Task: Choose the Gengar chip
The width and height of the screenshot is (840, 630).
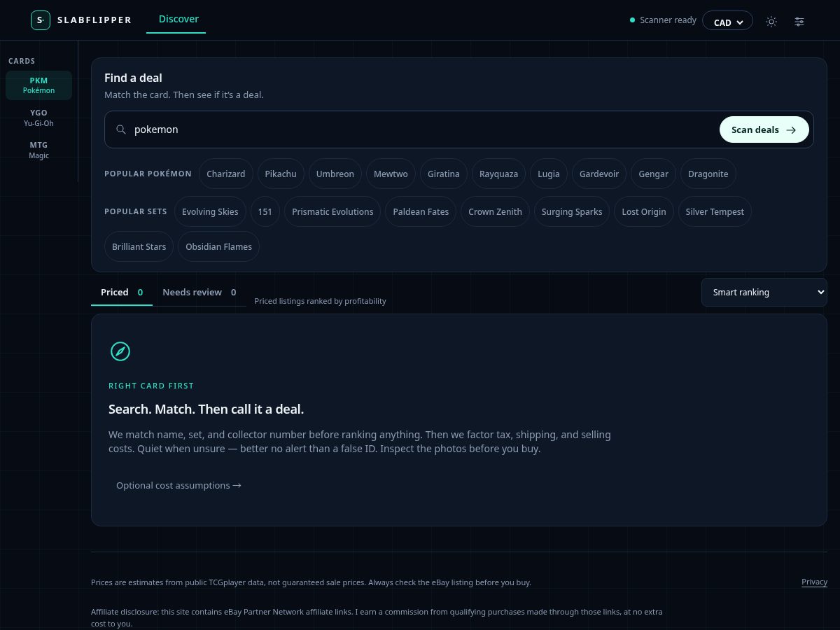Action: [x=653, y=174]
